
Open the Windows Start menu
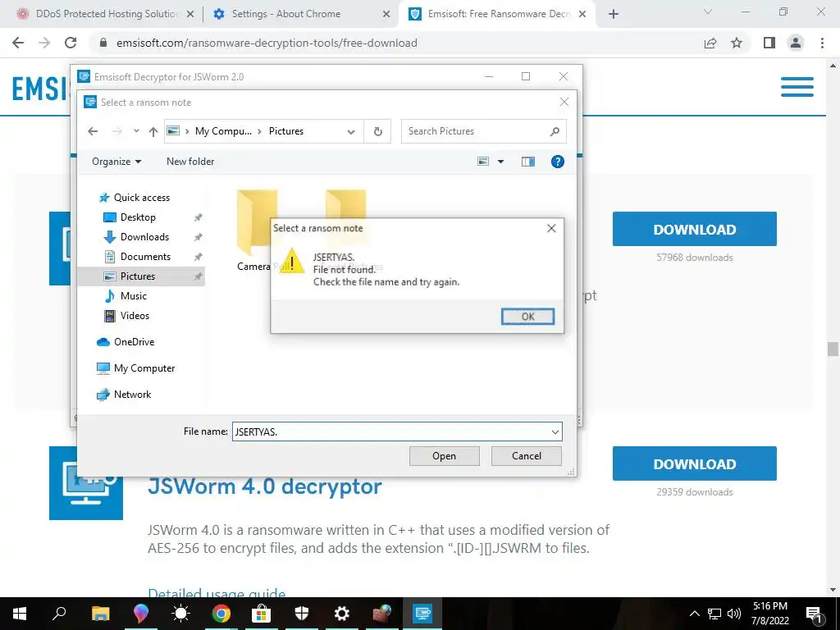coord(20,614)
